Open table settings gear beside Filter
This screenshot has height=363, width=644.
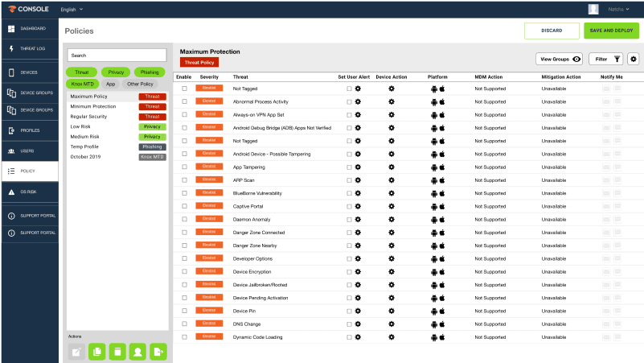(x=633, y=59)
